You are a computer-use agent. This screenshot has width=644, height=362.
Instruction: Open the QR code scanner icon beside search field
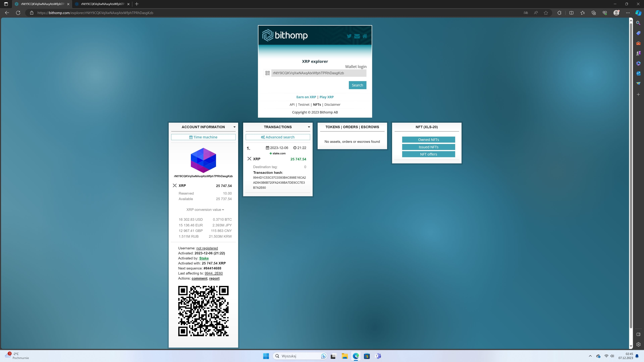tap(267, 73)
